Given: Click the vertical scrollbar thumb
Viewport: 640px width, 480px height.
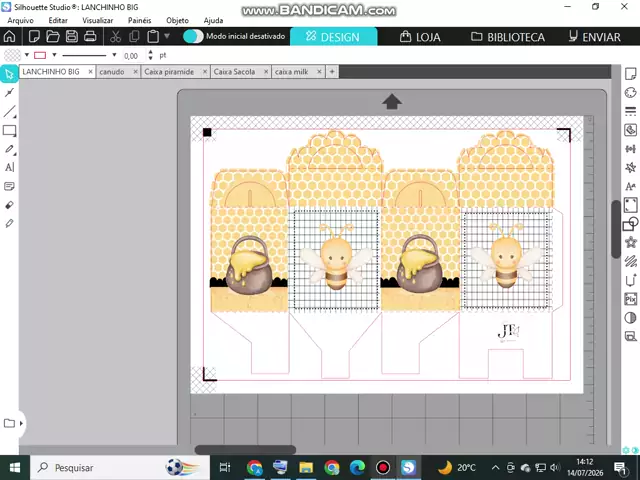Looking at the screenshot, I should pyautogui.click(x=616, y=229).
